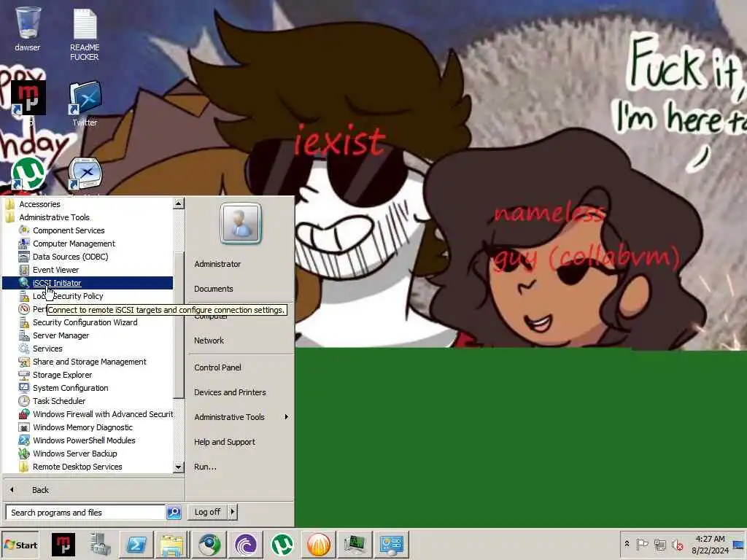Open the Administrator user folder
The width and height of the screenshot is (747, 560).
point(217,264)
